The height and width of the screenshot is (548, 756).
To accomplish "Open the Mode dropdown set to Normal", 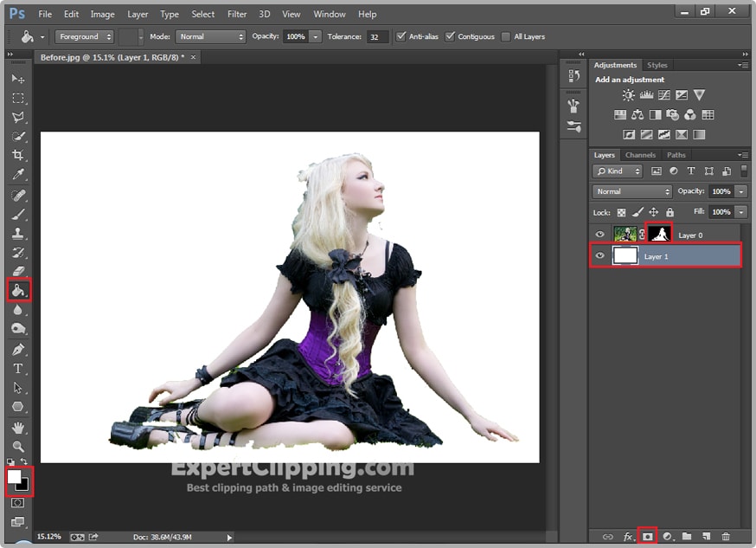I will click(211, 36).
